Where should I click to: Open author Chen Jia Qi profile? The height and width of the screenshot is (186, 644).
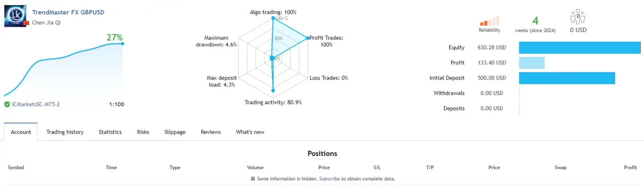(x=46, y=23)
